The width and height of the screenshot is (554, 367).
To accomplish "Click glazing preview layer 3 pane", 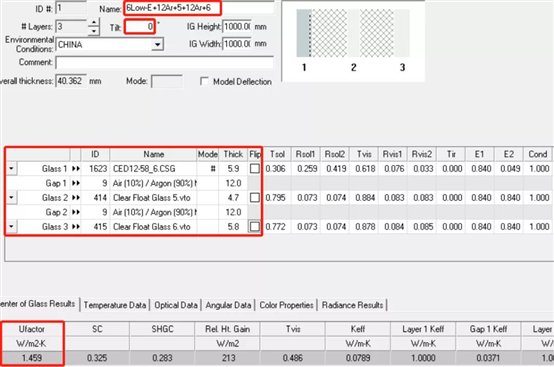I will (x=401, y=33).
